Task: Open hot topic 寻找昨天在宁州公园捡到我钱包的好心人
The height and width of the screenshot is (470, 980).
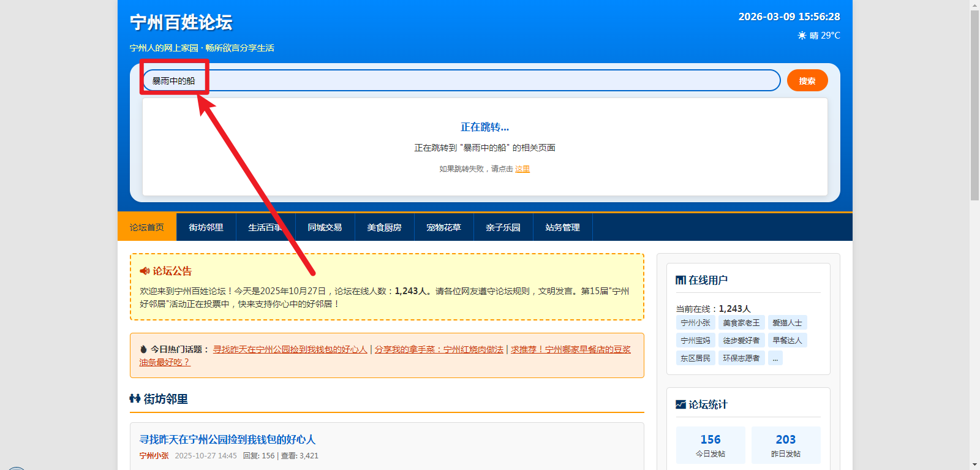Action: (x=290, y=349)
